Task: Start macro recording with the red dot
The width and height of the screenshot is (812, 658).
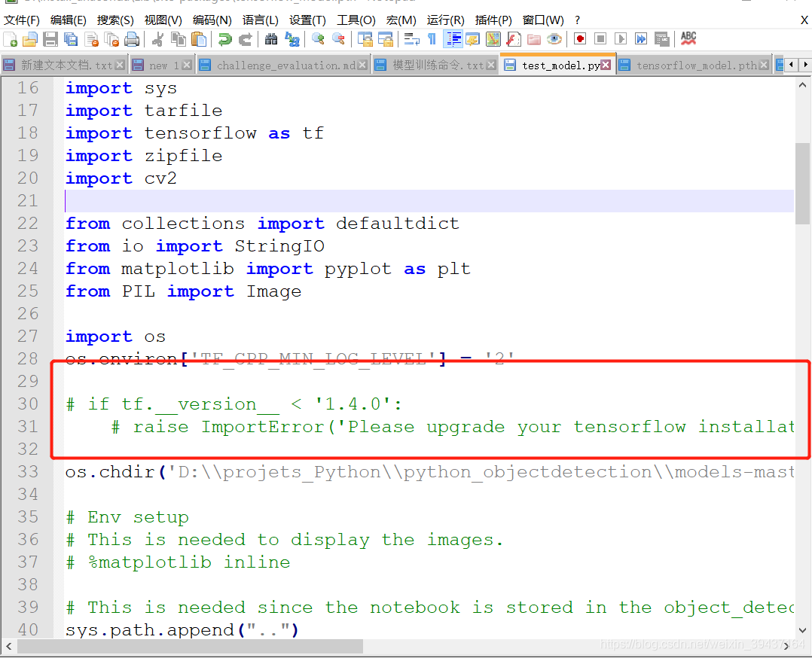Action: 580,39
